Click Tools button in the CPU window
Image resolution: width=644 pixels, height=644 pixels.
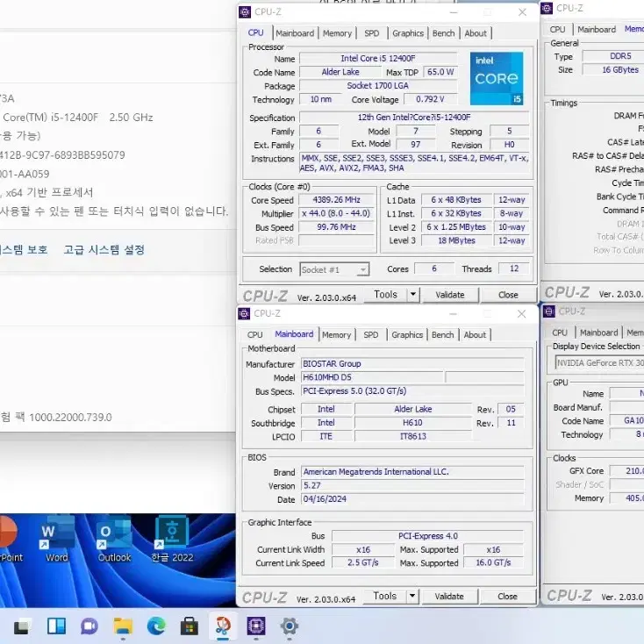(x=386, y=295)
